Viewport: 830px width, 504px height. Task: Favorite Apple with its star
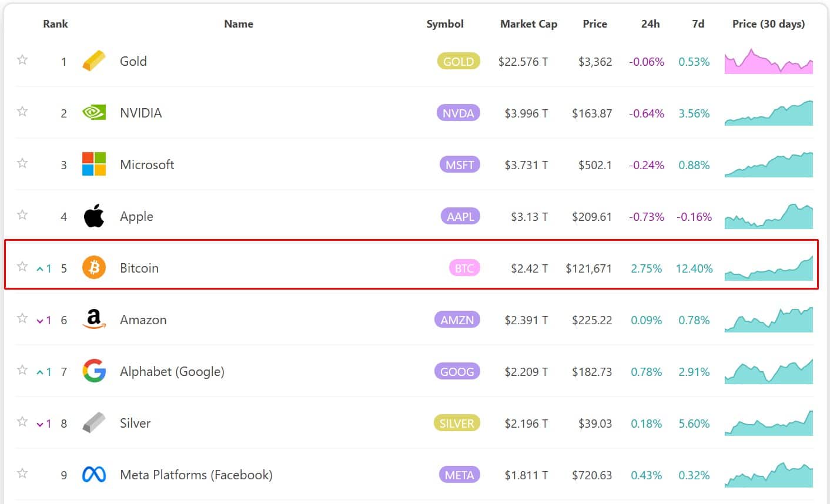(22, 215)
